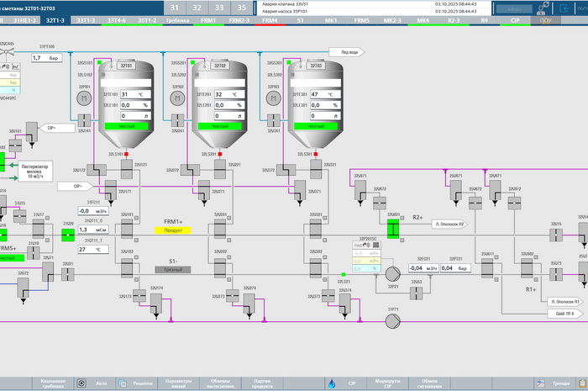588x391 pixels.
Task: Click the 32P21 pump symbol
Action: tap(392, 274)
